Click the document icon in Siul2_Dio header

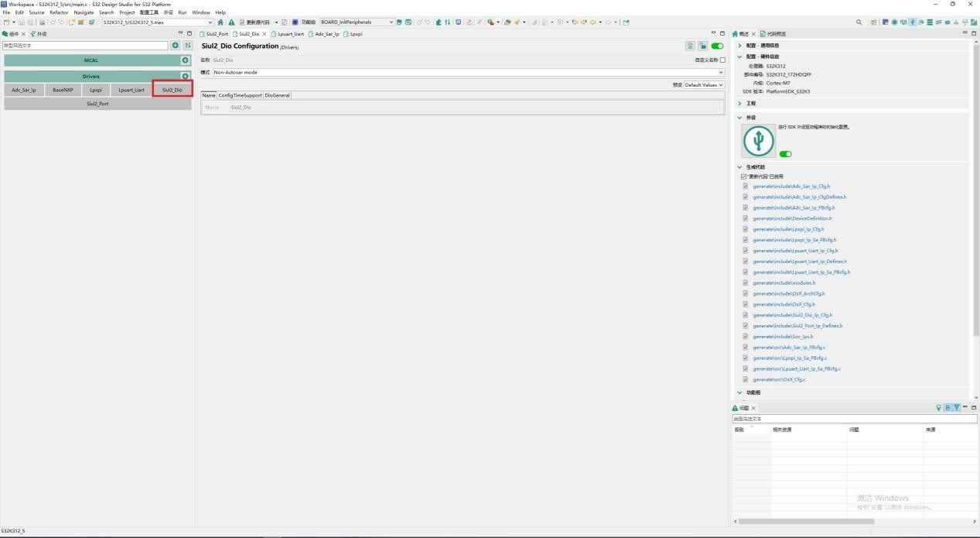click(690, 46)
